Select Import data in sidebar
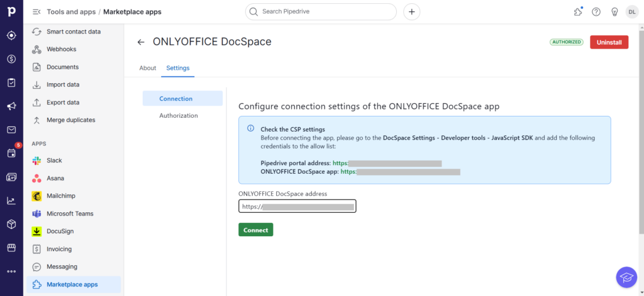This screenshot has height=296, width=644. [x=74, y=84]
